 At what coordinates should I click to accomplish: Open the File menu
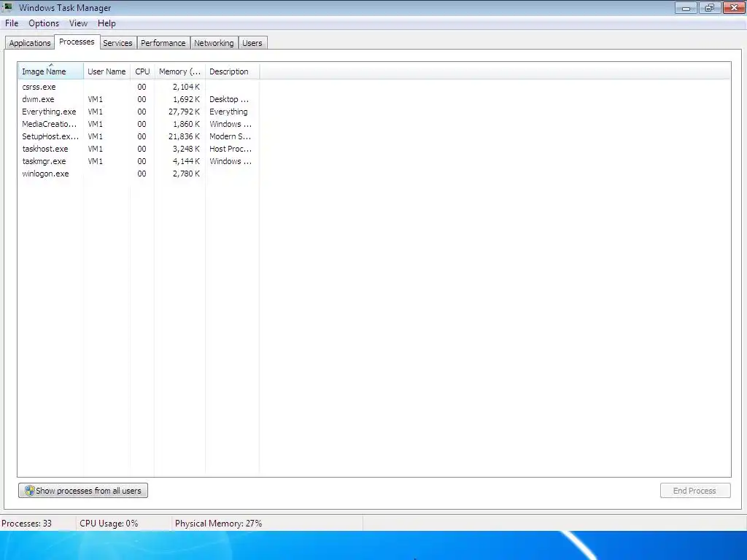pyautogui.click(x=12, y=23)
